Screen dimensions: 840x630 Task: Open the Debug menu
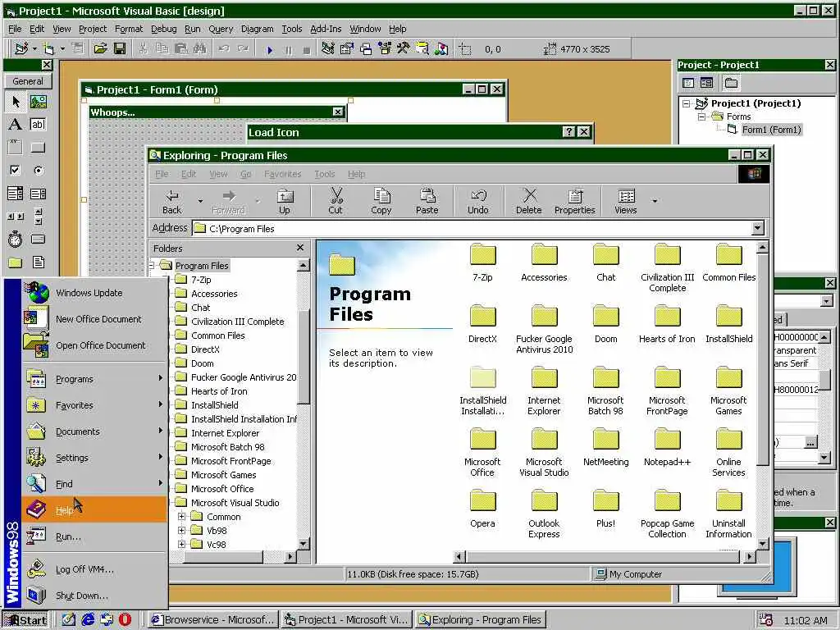click(x=163, y=29)
